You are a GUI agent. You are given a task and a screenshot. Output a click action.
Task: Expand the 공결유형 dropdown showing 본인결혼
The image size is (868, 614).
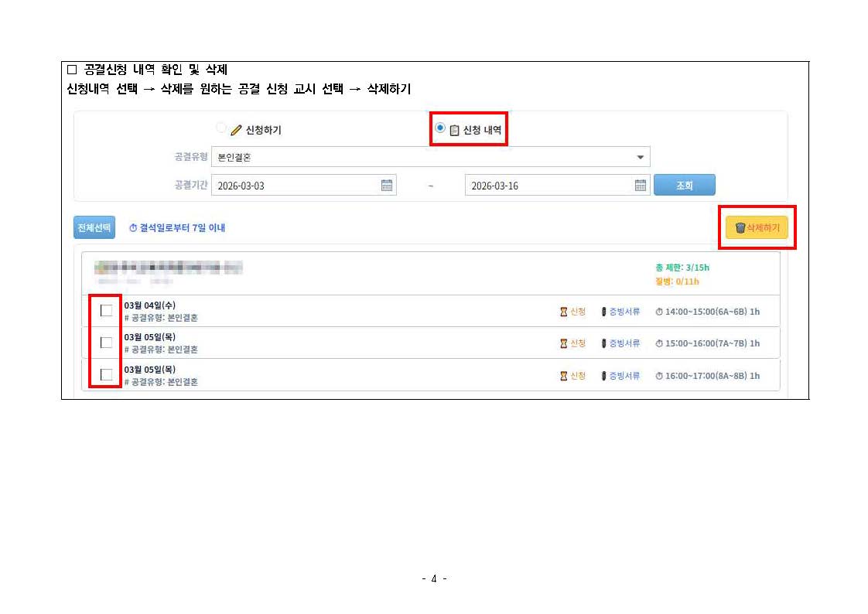[x=640, y=158]
